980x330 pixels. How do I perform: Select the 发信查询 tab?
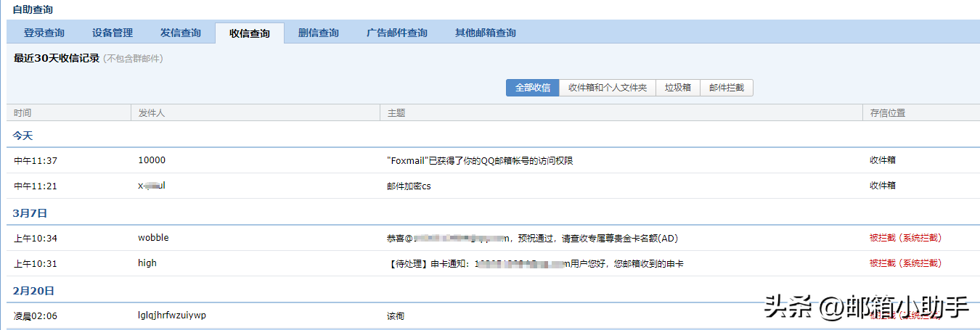point(181,33)
